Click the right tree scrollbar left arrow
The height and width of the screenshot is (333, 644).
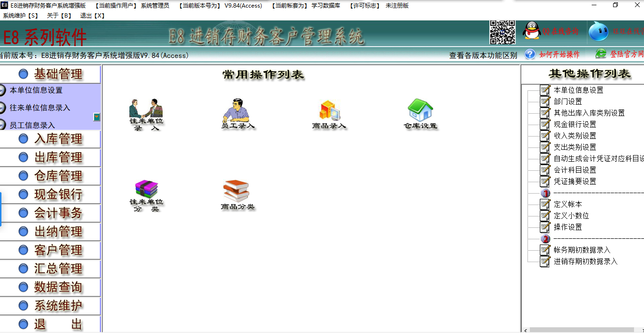click(526, 330)
